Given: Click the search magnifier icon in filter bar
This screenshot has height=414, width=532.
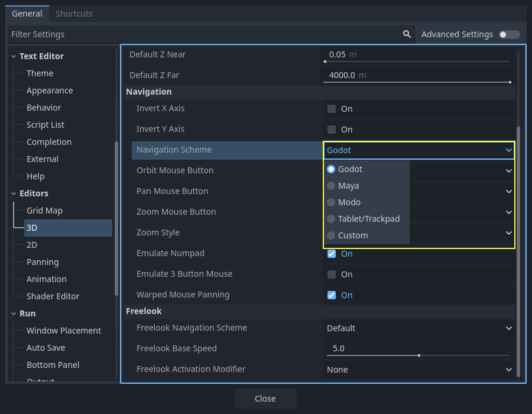Looking at the screenshot, I should pyautogui.click(x=407, y=34).
